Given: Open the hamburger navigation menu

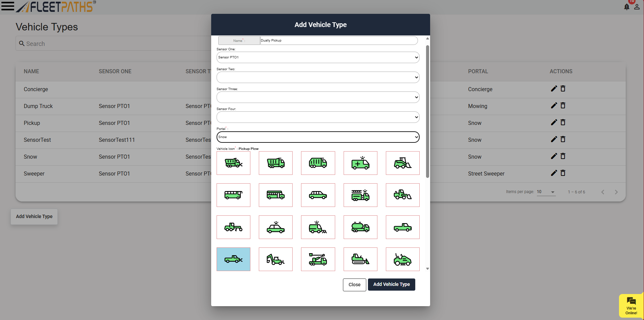Looking at the screenshot, I should coord(7,6).
